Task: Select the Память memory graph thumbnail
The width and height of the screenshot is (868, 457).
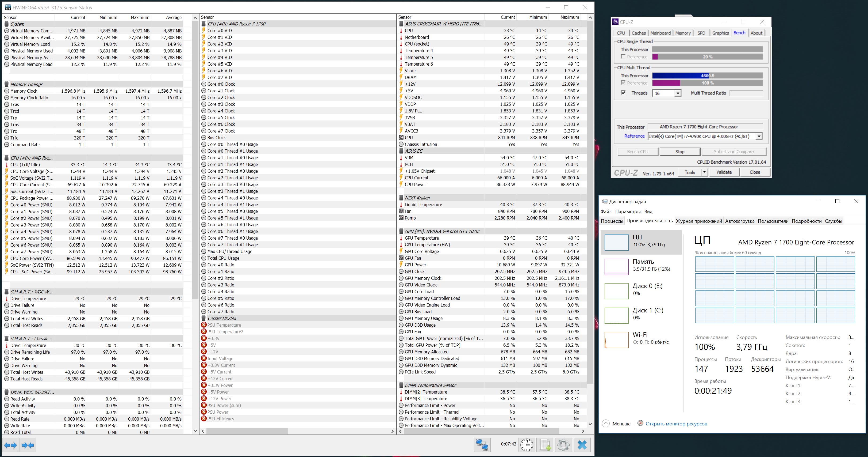Action: pos(616,266)
